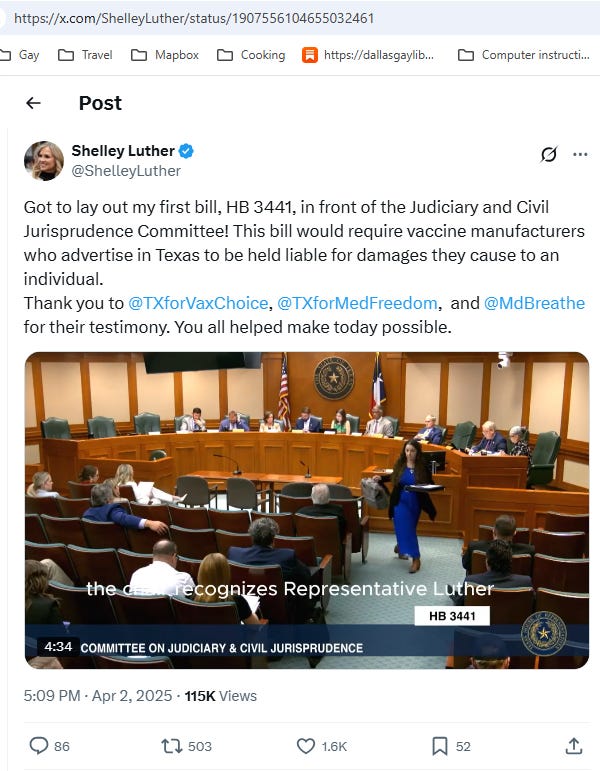This screenshot has width=600, height=771.
Task: Play the committee hearing video
Action: pyautogui.click(x=307, y=510)
